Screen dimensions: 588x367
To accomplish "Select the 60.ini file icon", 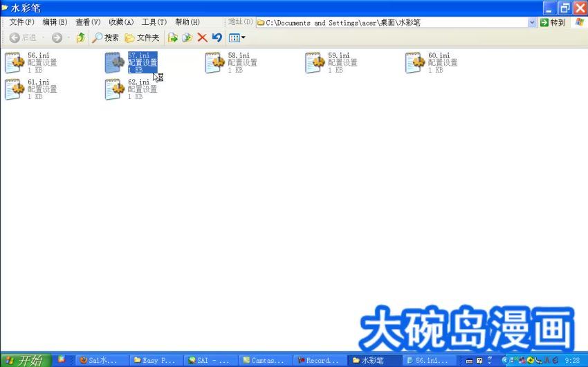I will 414,62.
